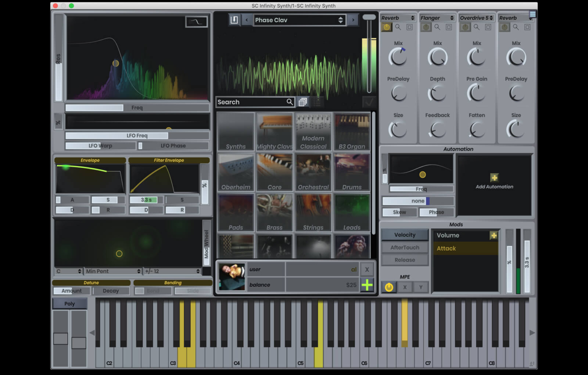Click the automation Skew slider
The width and height of the screenshot is (588, 375).
tap(399, 212)
